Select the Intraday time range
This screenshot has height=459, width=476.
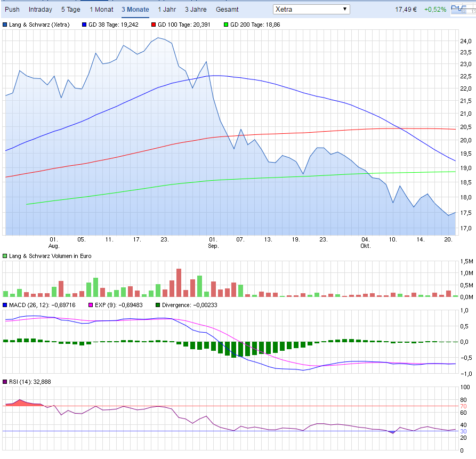click(41, 10)
